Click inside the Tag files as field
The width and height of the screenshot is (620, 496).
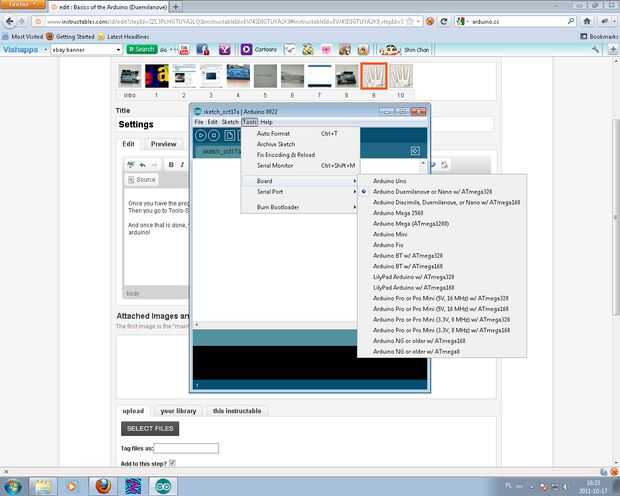click(186, 448)
